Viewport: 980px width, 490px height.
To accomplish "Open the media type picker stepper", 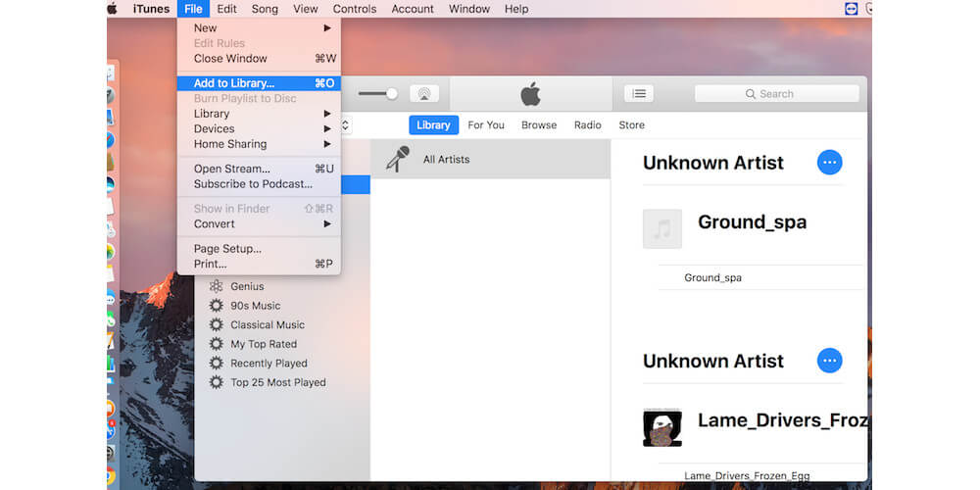I will [x=345, y=125].
